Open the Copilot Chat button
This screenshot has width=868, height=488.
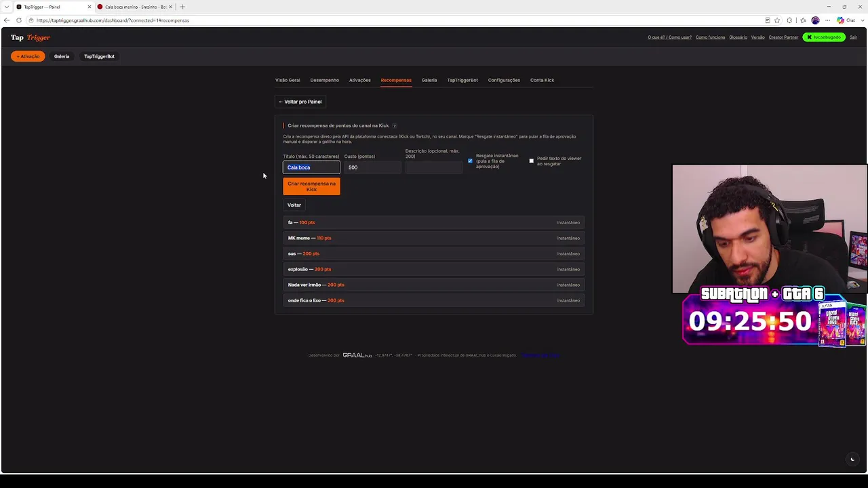pos(846,20)
